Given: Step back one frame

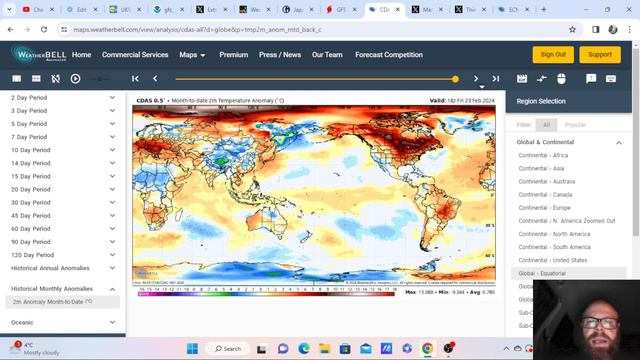Looking at the screenshot, I should [155, 78].
